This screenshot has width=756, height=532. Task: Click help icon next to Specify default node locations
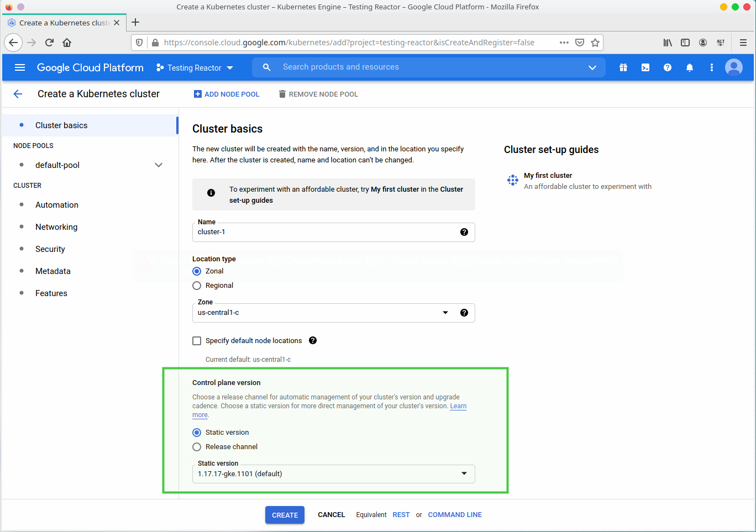click(313, 340)
